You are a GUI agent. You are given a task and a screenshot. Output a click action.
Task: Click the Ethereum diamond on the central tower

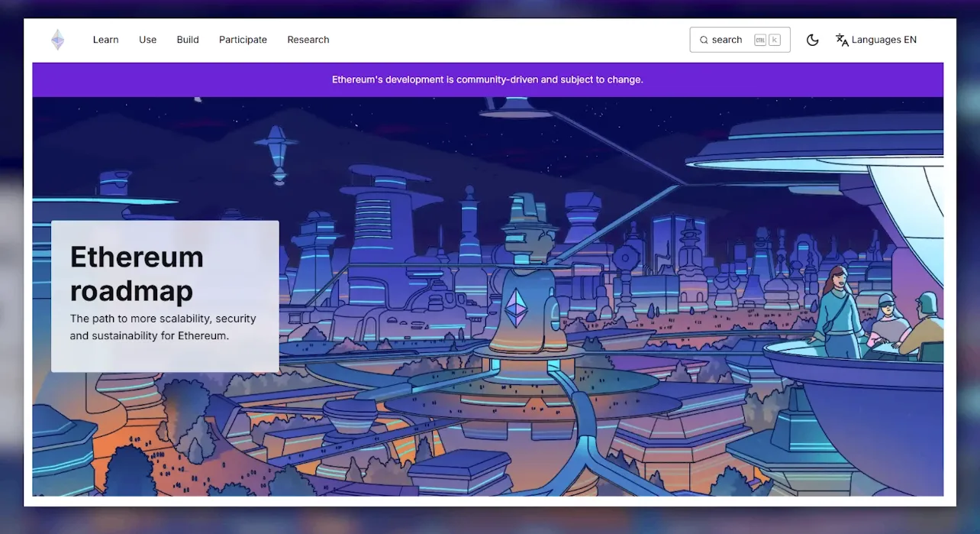click(x=517, y=307)
